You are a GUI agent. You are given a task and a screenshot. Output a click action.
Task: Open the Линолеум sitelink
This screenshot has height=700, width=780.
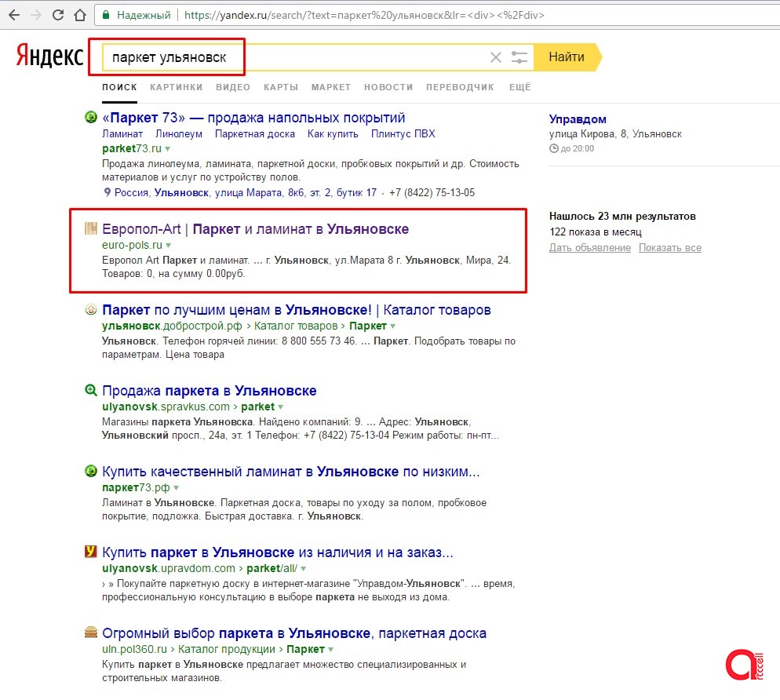(179, 134)
